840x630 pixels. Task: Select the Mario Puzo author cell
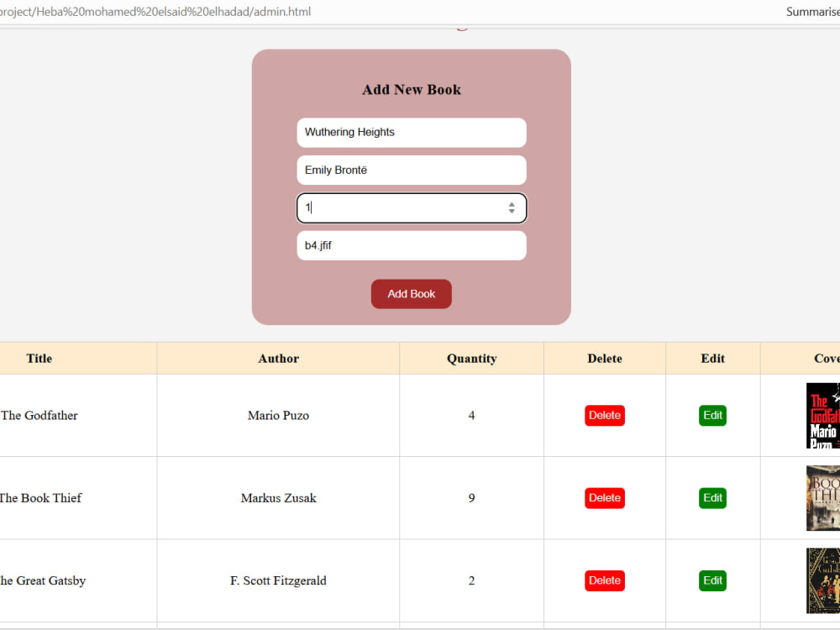(278, 415)
